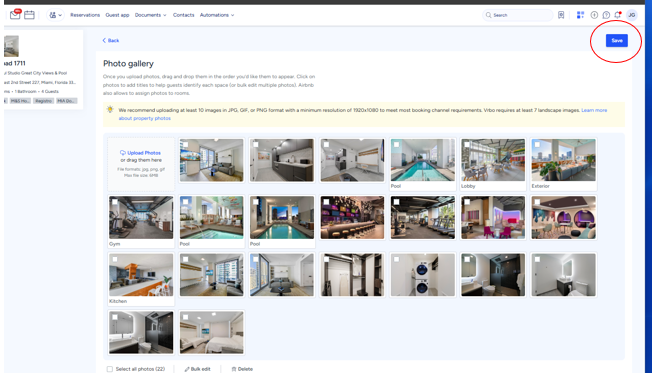
Task: Go to the Reservations menu
Action: (x=85, y=15)
